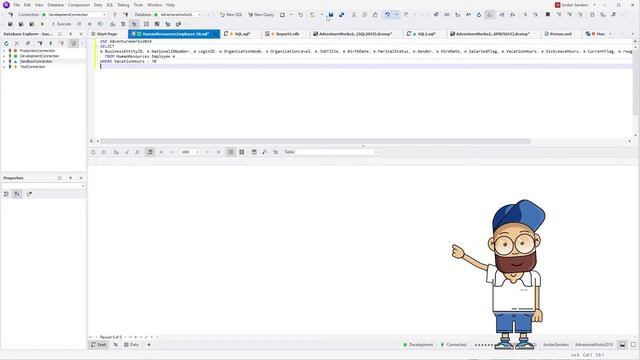Switch to Text view at bottom
The height and width of the screenshot is (360, 640).
pos(98,344)
